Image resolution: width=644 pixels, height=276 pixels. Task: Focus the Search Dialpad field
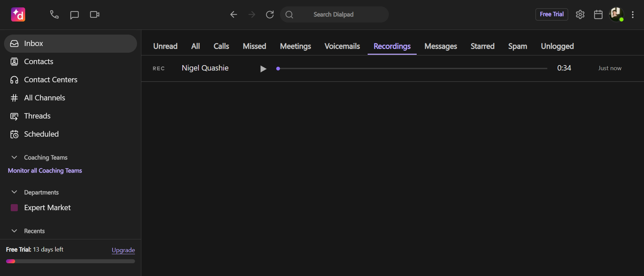(x=334, y=14)
